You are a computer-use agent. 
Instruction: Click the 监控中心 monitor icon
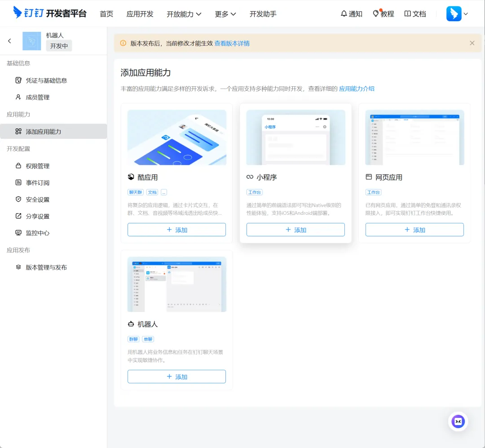18,232
